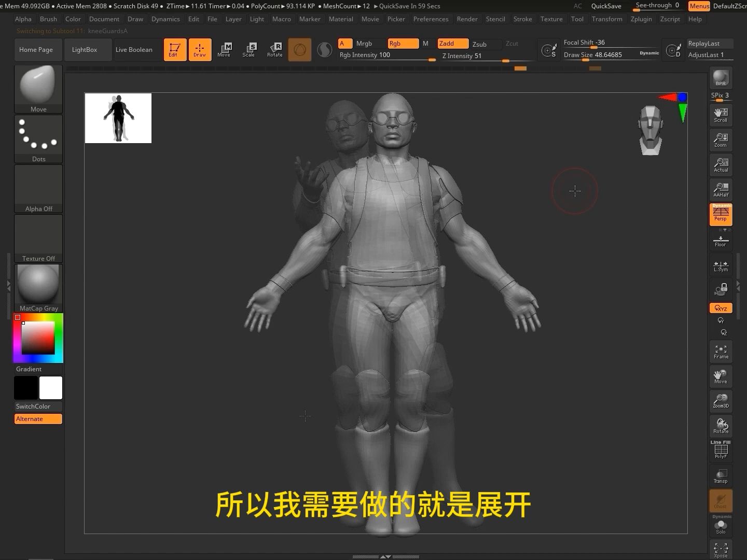Open the MatCap Gray material picker
Viewport: 747px width, 560px height.
tap(38, 288)
